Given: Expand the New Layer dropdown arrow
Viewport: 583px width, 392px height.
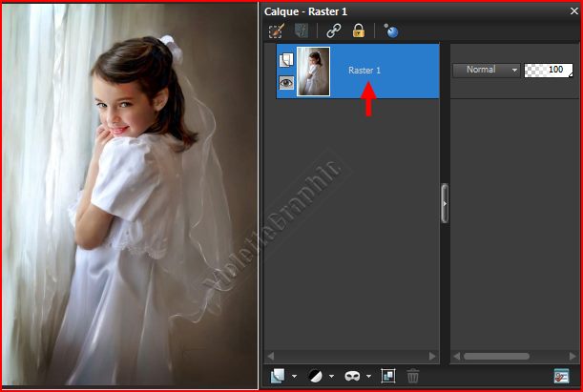Looking at the screenshot, I should point(294,377).
